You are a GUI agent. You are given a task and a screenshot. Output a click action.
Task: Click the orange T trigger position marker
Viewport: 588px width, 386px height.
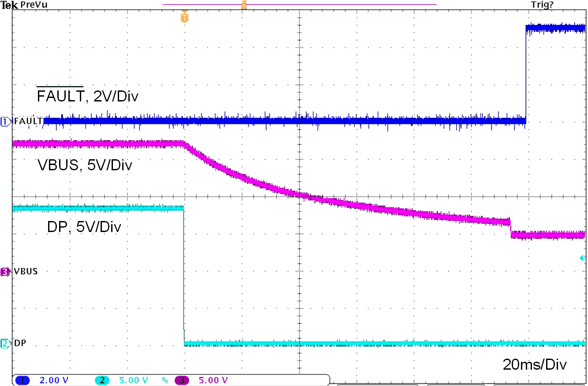(184, 18)
